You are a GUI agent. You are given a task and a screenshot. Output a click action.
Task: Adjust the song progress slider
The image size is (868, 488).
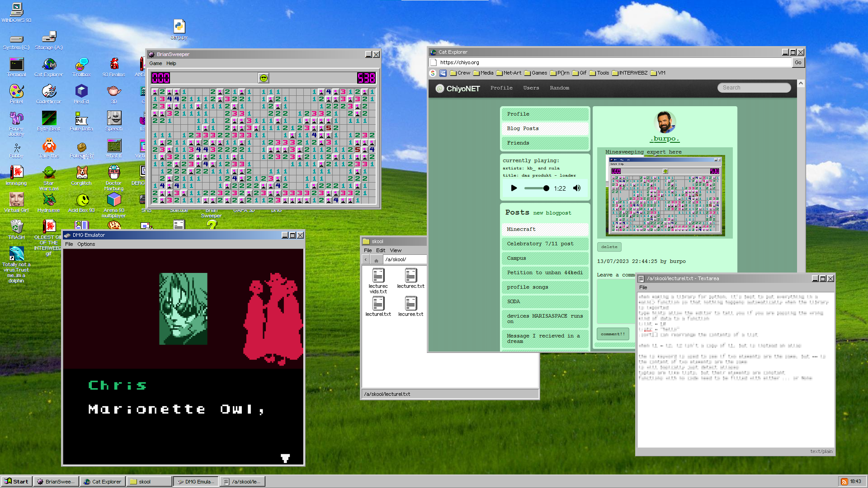pos(536,188)
